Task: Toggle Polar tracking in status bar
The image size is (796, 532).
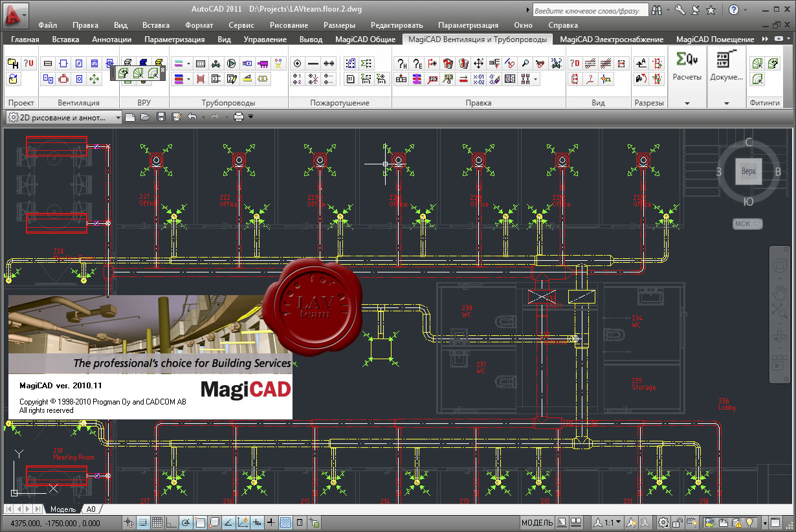Action: [x=186, y=522]
